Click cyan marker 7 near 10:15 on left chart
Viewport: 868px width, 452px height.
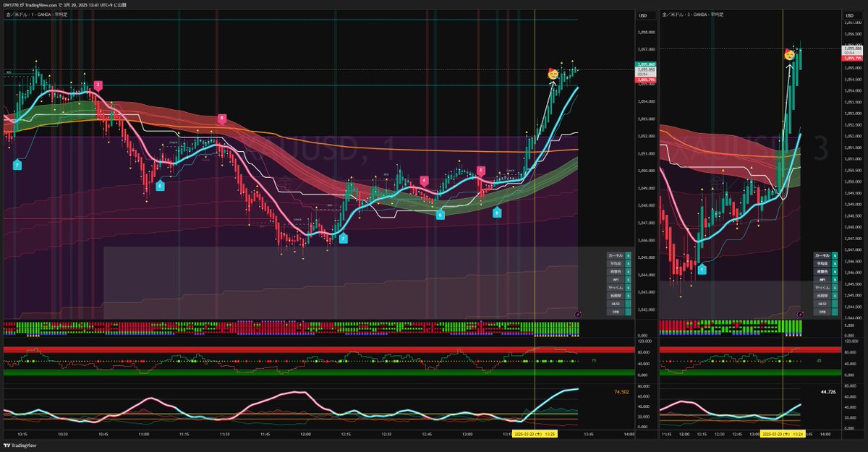tap(17, 166)
